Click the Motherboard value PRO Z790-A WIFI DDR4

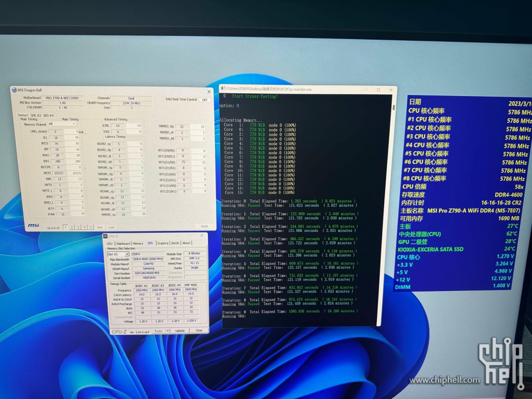[x=62, y=98]
